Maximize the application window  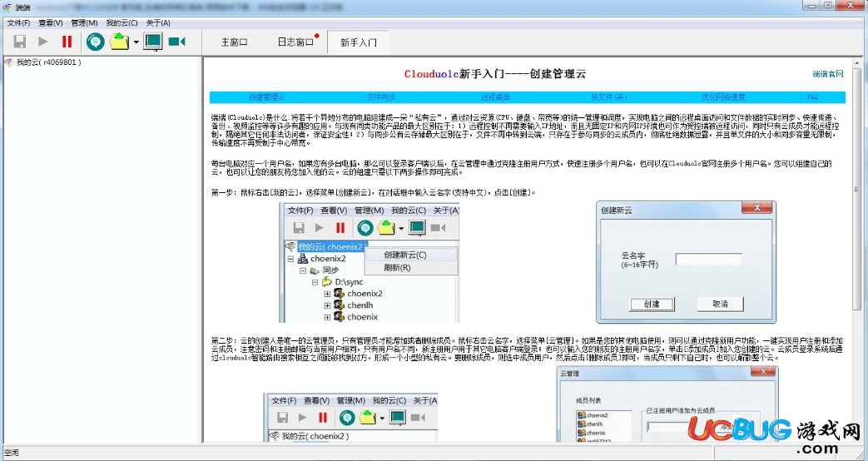click(x=828, y=5)
